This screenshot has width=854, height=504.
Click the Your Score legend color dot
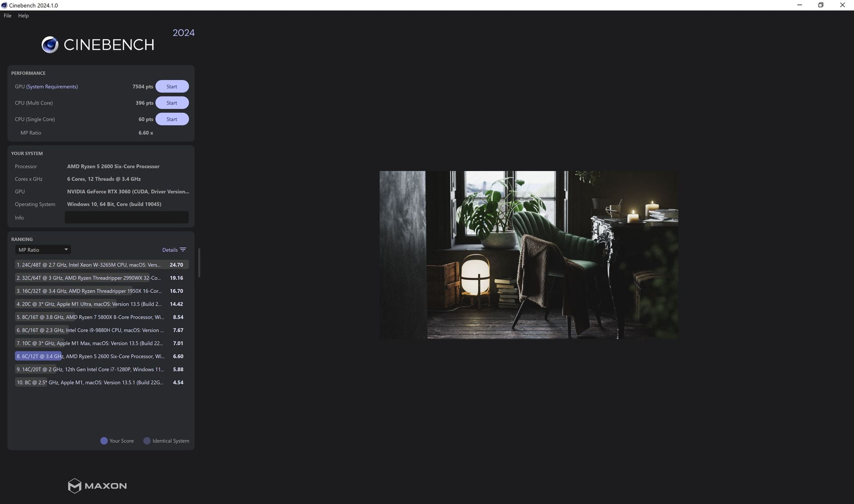[104, 441]
